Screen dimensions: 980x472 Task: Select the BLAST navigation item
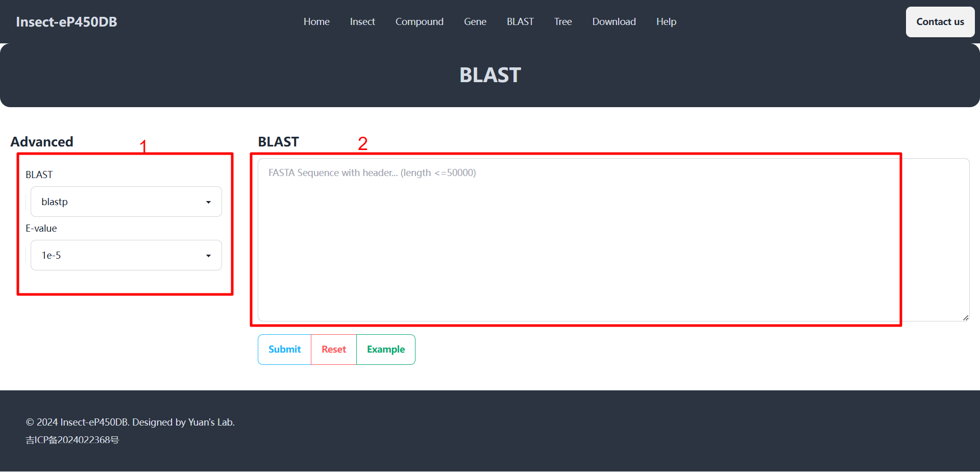tap(520, 22)
